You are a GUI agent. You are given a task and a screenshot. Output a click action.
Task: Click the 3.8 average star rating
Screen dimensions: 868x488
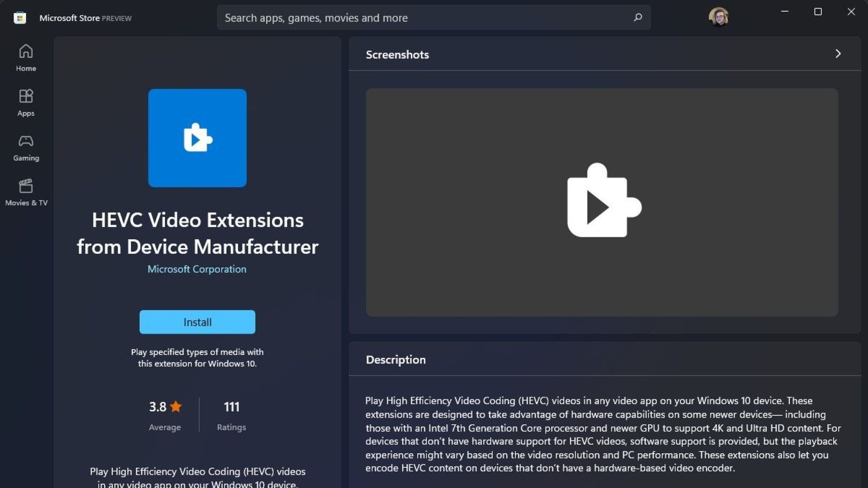click(x=165, y=407)
